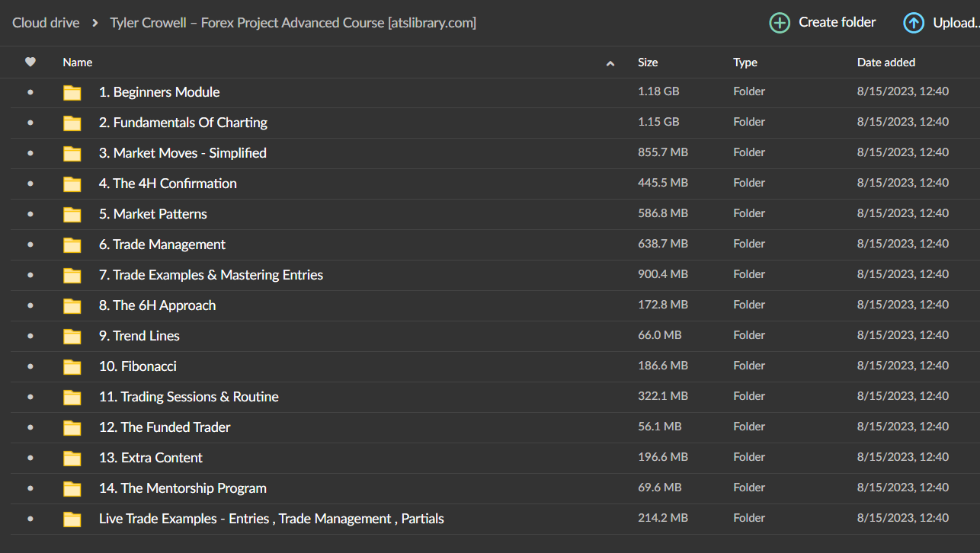
Task: Toggle favorite dot for Trade Management row
Action: (30, 245)
